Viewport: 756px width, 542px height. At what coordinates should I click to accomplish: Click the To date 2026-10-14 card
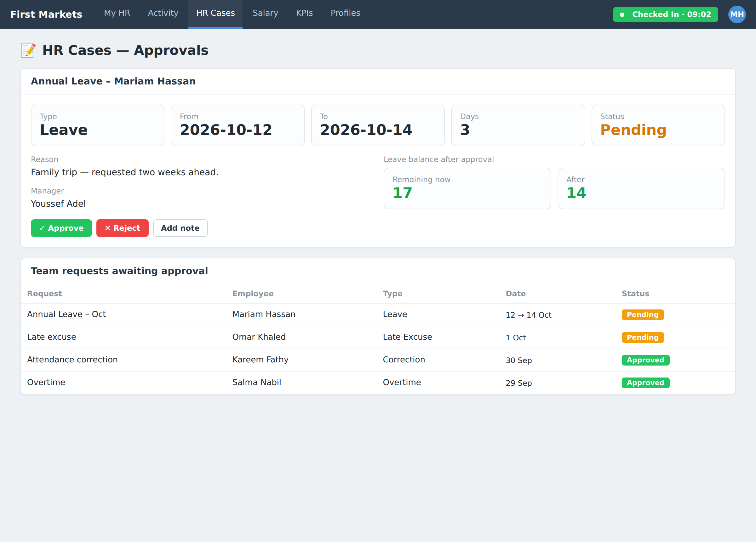coord(378,125)
